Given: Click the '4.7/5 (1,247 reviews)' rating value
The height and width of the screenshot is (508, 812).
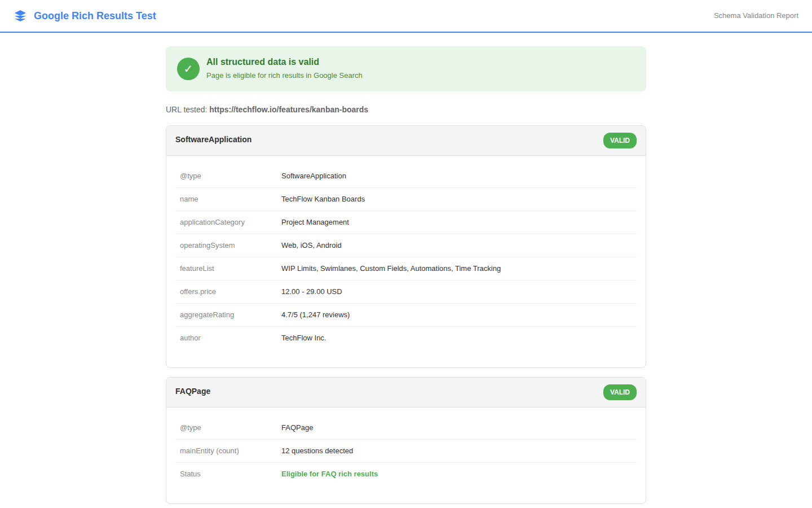Looking at the screenshot, I should pos(315,315).
